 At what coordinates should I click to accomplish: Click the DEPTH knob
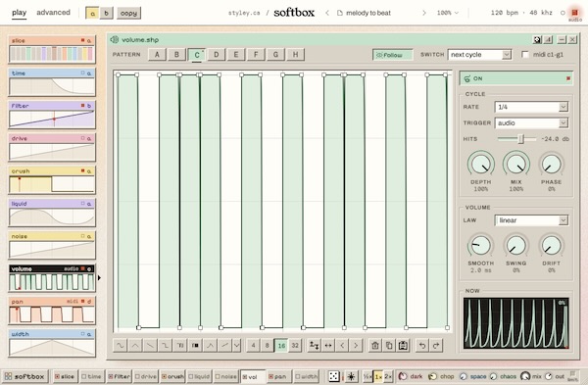pyautogui.click(x=481, y=165)
